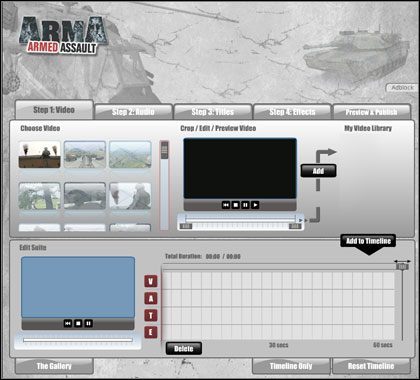The width and height of the screenshot is (420, 380).
Task: Click the blue Edit Suite preview screen
Action: [x=78, y=287]
